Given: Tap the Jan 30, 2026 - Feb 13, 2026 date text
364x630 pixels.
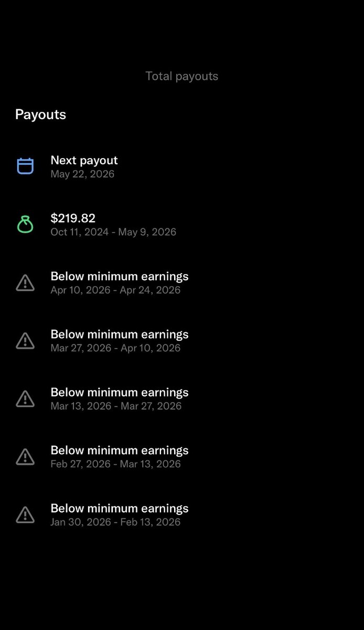Looking at the screenshot, I should click(115, 522).
